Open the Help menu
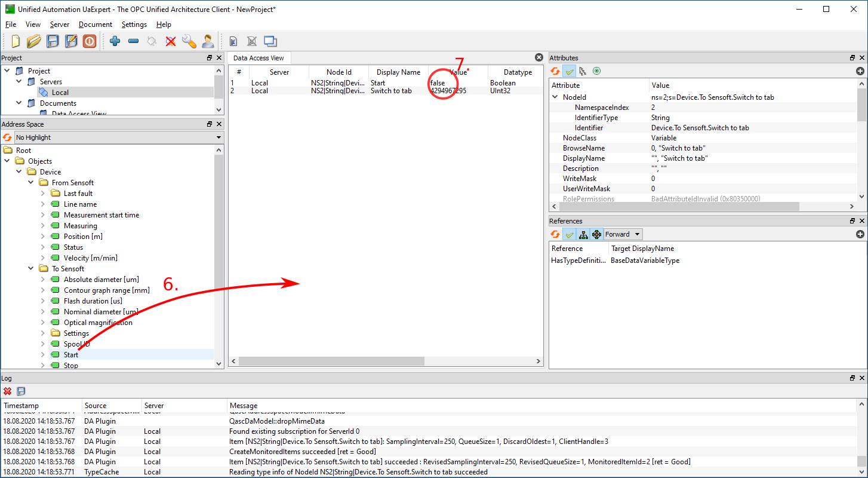Screen dimensions: 868x478 pyautogui.click(x=164, y=24)
